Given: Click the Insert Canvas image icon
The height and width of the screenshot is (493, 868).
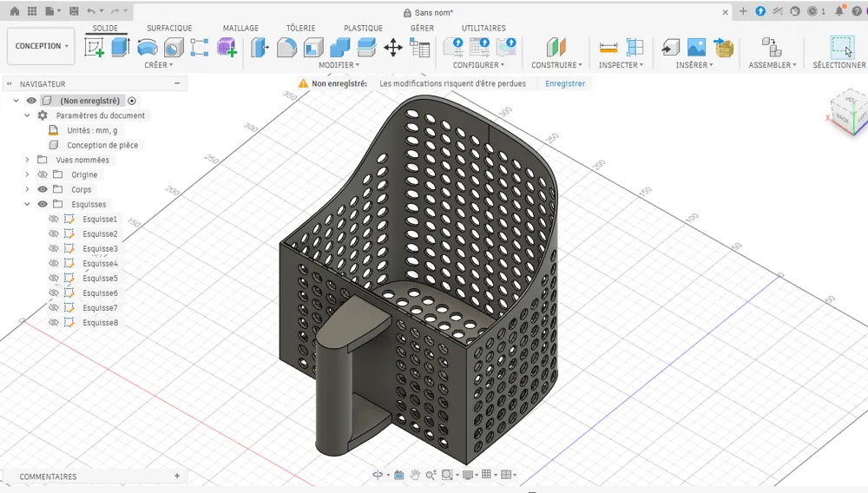Looking at the screenshot, I should (x=696, y=48).
